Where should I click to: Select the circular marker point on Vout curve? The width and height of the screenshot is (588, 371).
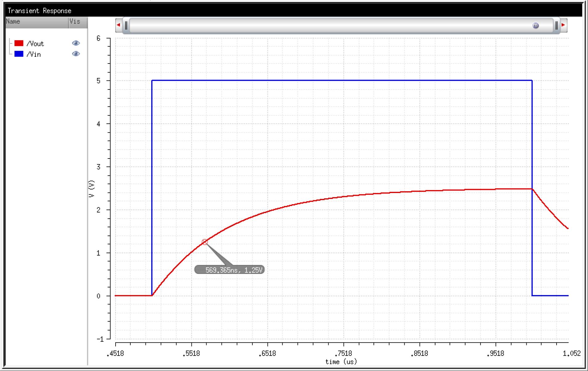pyautogui.click(x=204, y=242)
